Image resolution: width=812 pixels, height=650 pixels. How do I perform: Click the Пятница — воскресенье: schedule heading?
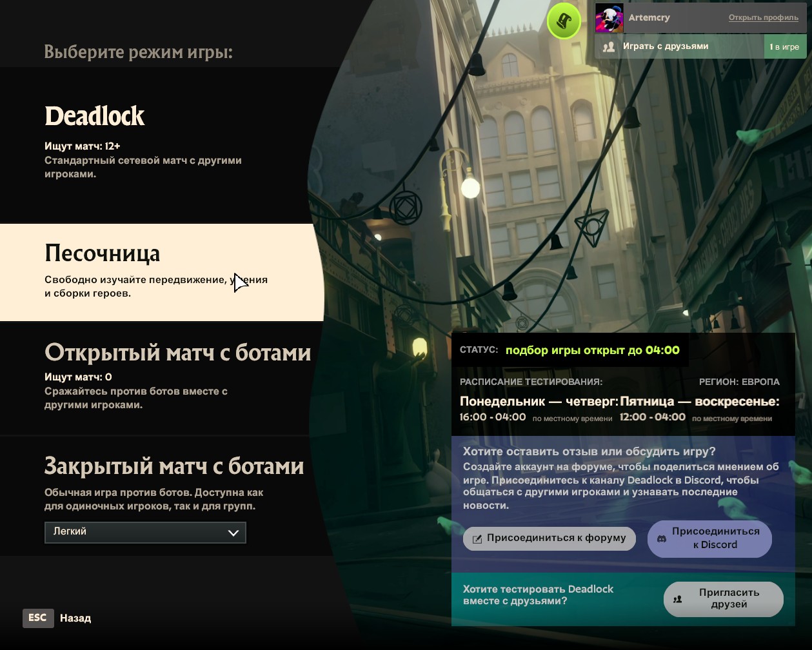(x=700, y=402)
